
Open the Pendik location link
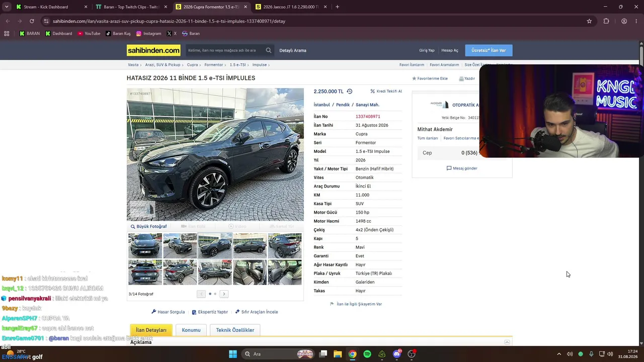[343, 105]
